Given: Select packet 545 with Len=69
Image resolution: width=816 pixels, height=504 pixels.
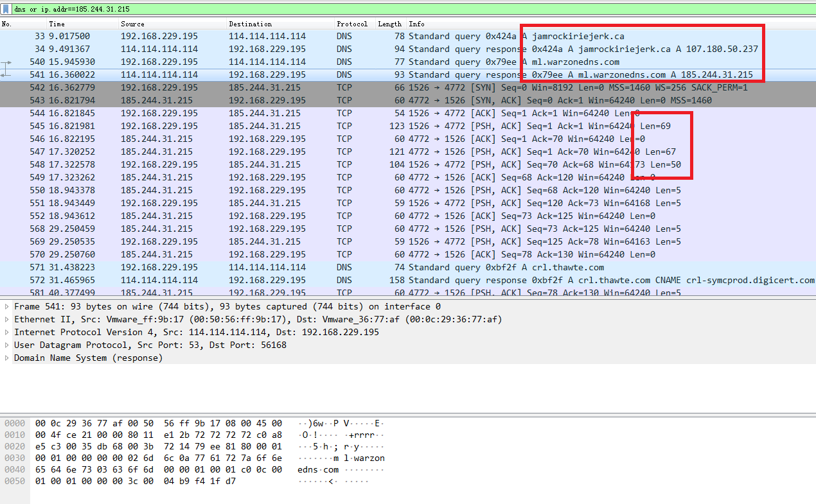Looking at the screenshot, I should click(x=408, y=126).
